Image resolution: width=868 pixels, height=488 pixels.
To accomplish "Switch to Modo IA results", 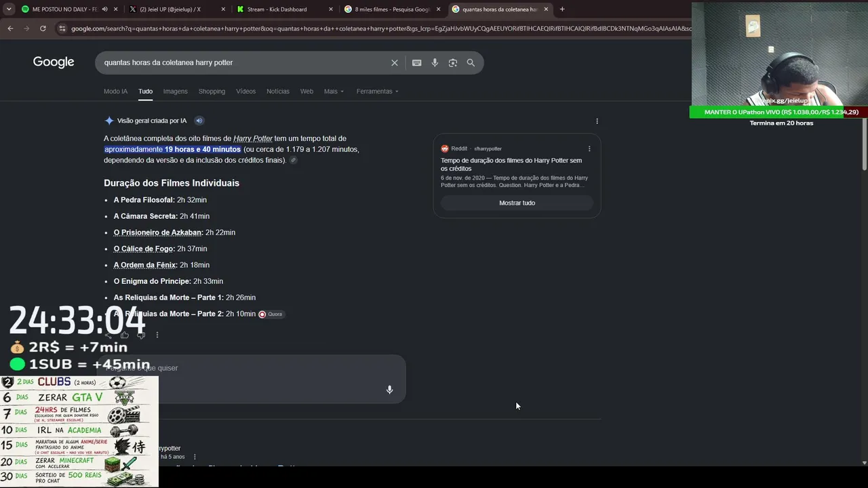I will (115, 91).
